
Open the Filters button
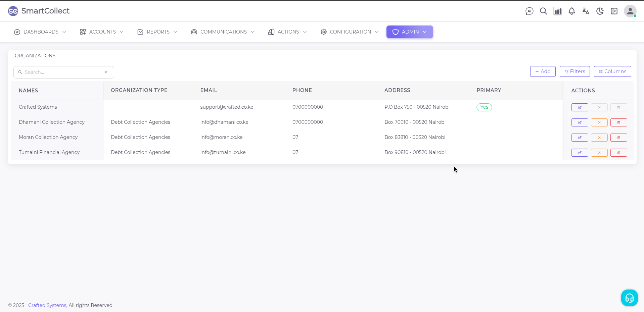click(574, 71)
